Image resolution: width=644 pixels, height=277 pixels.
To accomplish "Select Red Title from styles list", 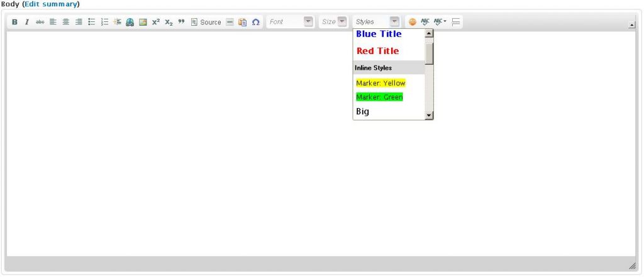I will (x=377, y=51).
